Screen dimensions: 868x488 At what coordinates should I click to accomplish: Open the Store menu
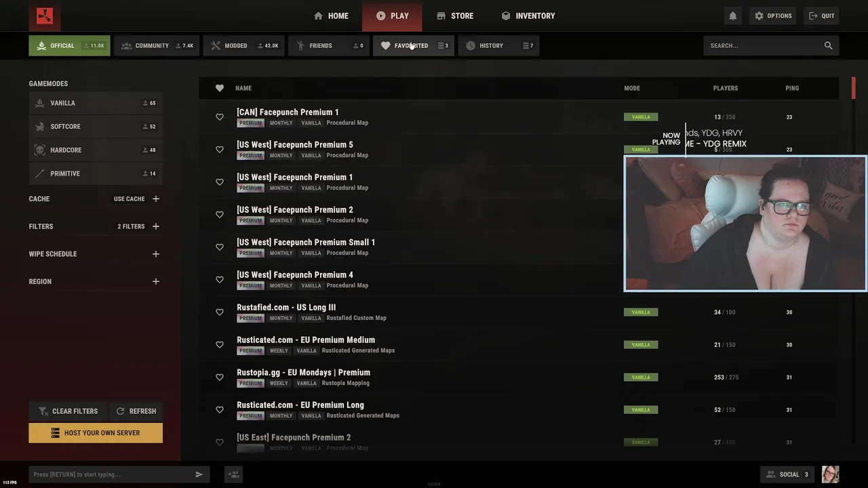455,16
